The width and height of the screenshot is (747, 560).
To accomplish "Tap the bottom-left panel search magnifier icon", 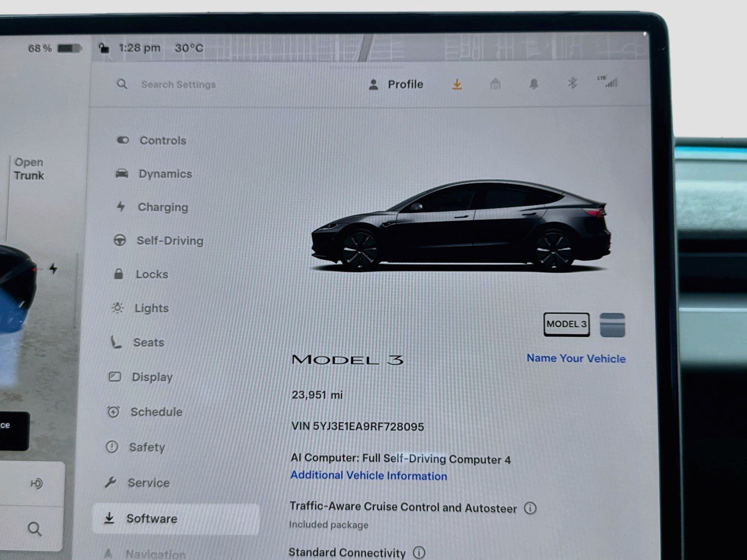I will [34, 529].
